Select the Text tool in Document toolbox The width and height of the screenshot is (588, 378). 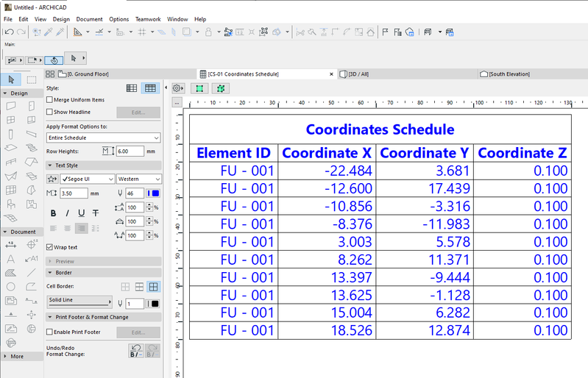click(11, 259)
